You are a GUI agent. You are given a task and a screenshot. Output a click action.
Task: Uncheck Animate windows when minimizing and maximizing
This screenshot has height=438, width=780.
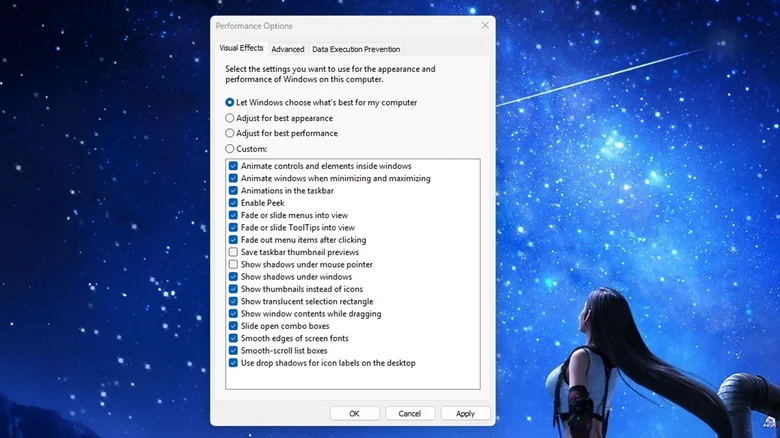(x=233, y=178)
